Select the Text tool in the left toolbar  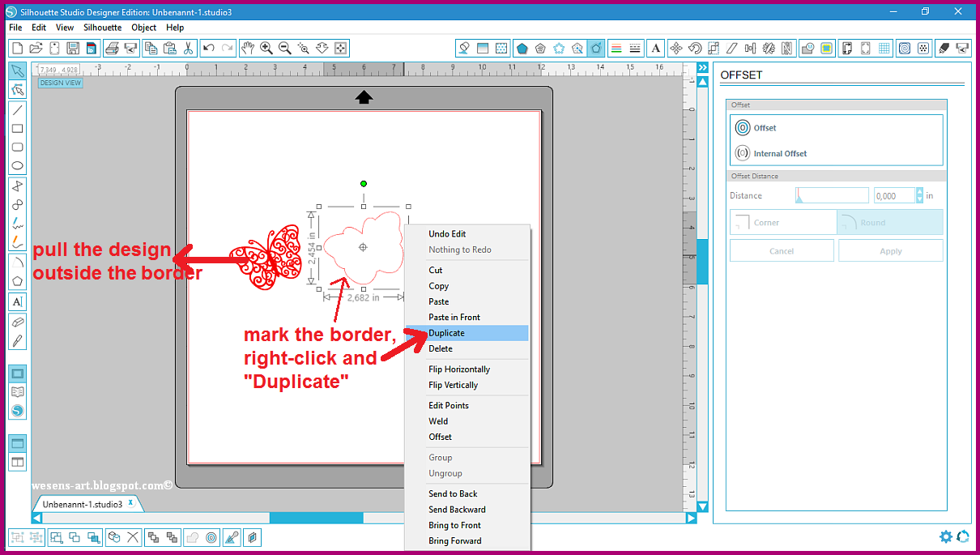pos(17,301)
